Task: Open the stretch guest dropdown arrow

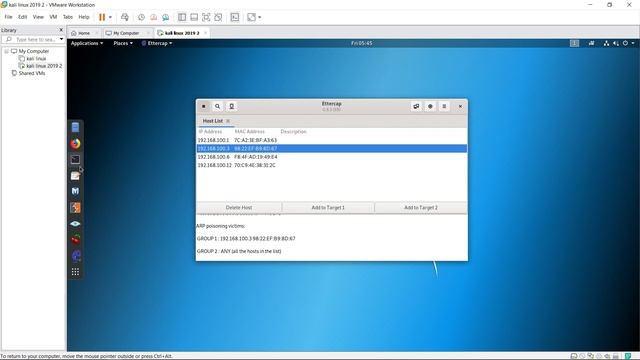Action: click(x=260, y=17)
